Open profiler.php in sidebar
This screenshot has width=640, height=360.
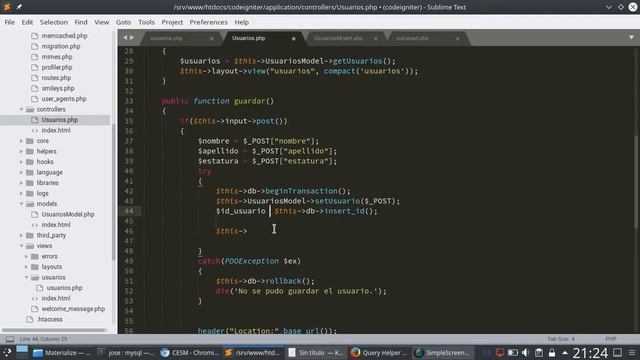point(57,67)
